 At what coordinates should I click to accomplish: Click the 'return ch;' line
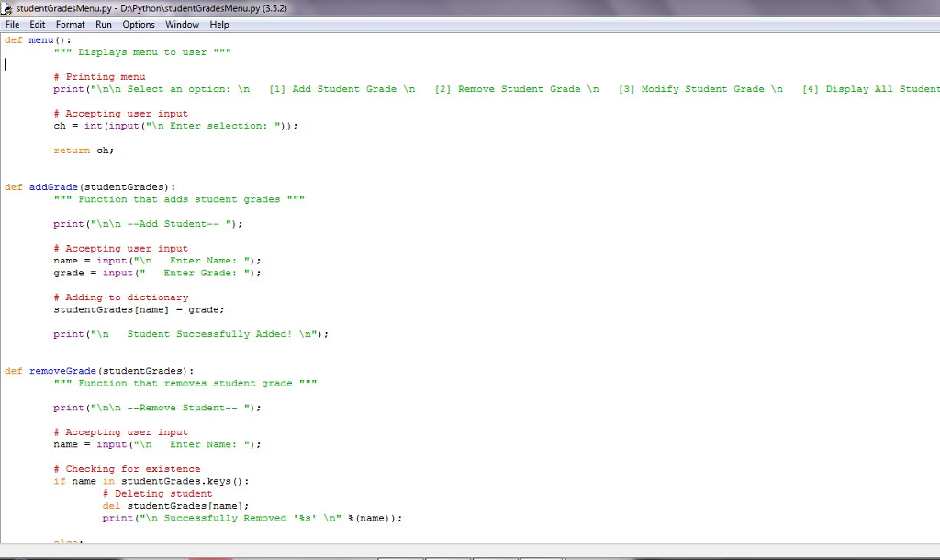[84, 151]
